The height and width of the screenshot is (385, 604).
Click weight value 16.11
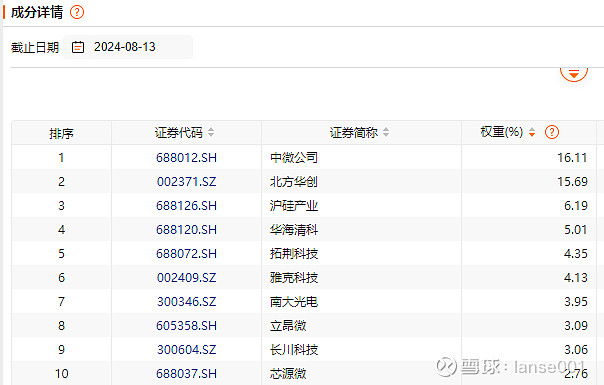pos(572,158)
